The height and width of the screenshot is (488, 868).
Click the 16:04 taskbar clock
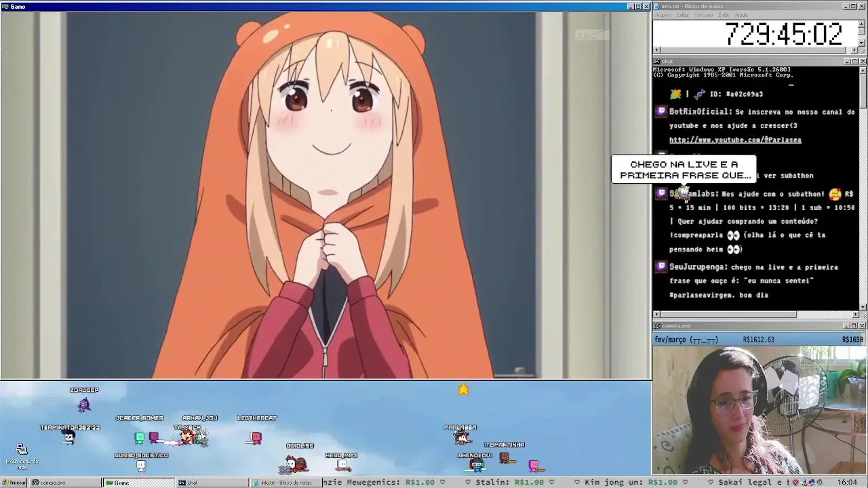pos(847,483)
